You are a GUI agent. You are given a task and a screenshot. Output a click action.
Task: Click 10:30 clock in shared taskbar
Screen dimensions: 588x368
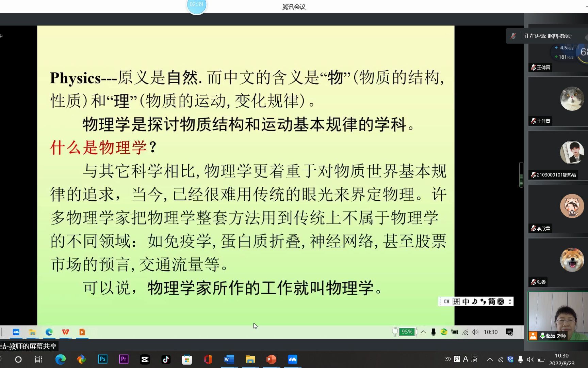[491, 332]
